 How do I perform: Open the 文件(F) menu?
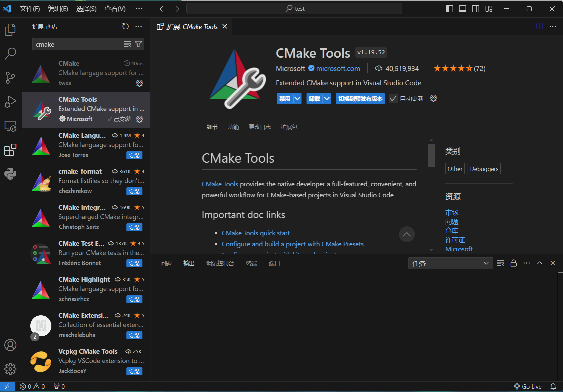[30, 9]
